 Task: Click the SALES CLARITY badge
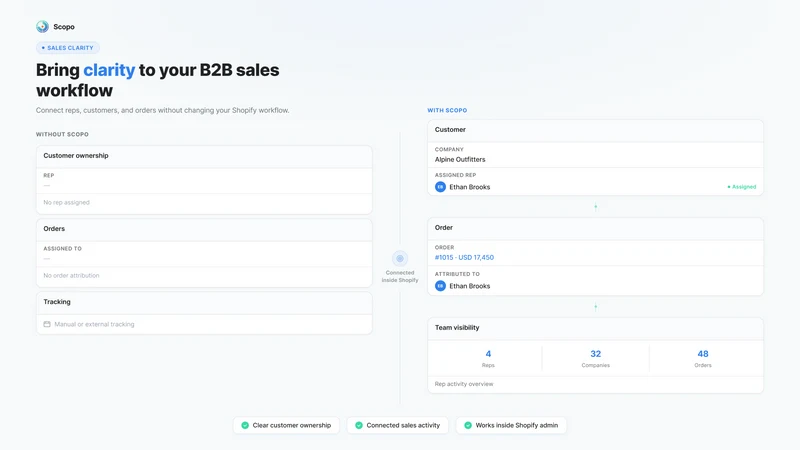(68, 48)
